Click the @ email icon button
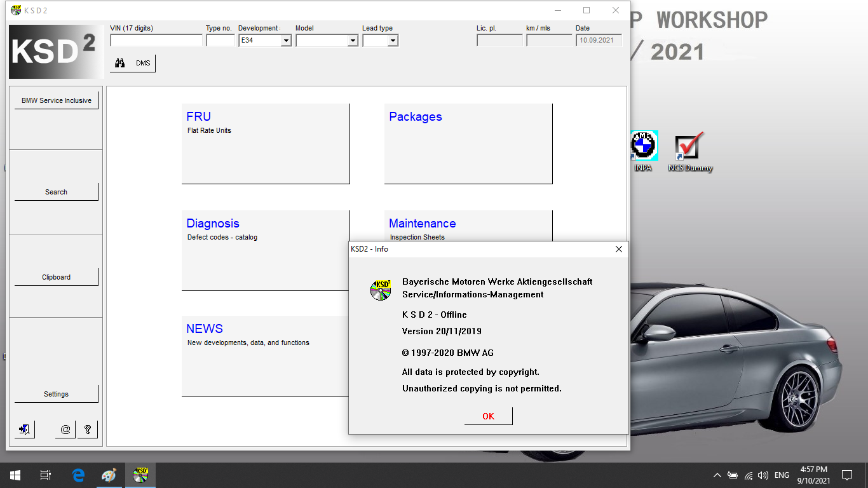This screenshot has width=868, height=488. [65, 430]
